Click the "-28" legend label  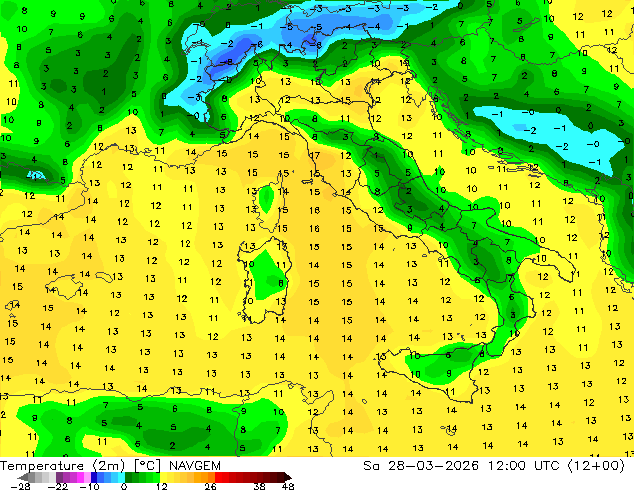tap(20, 486)
